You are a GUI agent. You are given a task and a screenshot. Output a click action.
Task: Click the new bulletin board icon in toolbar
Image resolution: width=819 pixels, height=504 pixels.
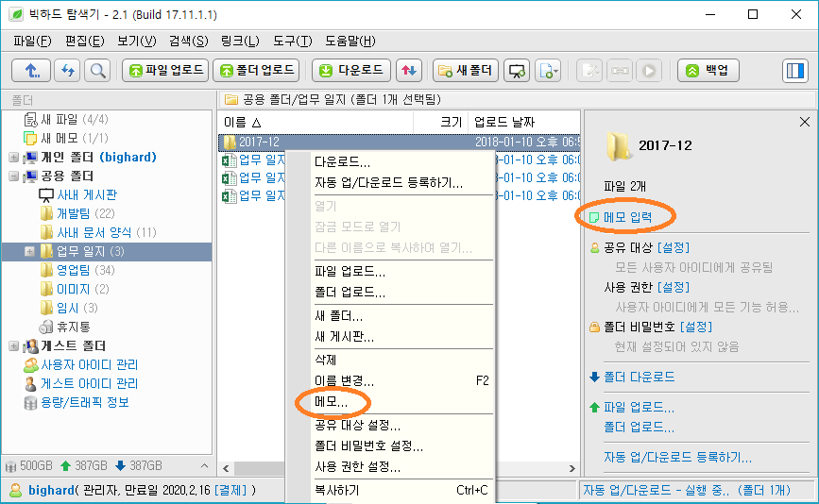click(517, 71)
